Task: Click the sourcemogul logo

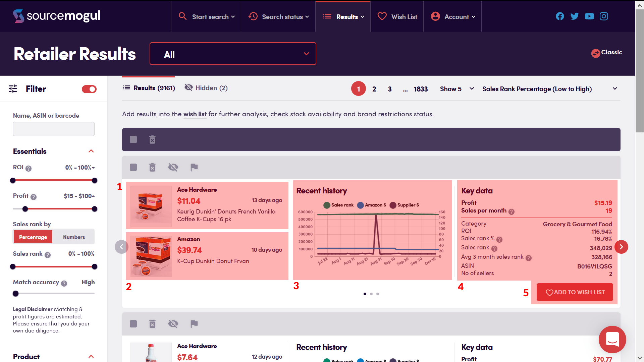Action: (x=57, y=16)
